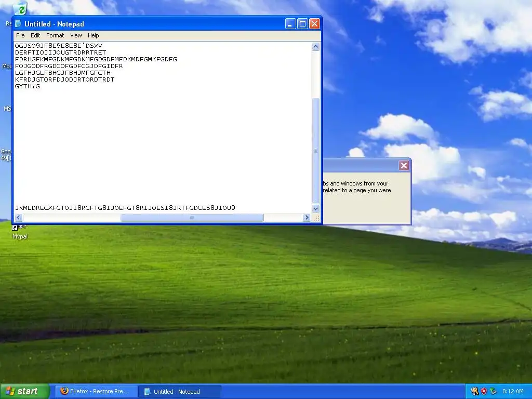Click the Notepad icon in the title bar
The image size is (532, 399).
(18, 24)
